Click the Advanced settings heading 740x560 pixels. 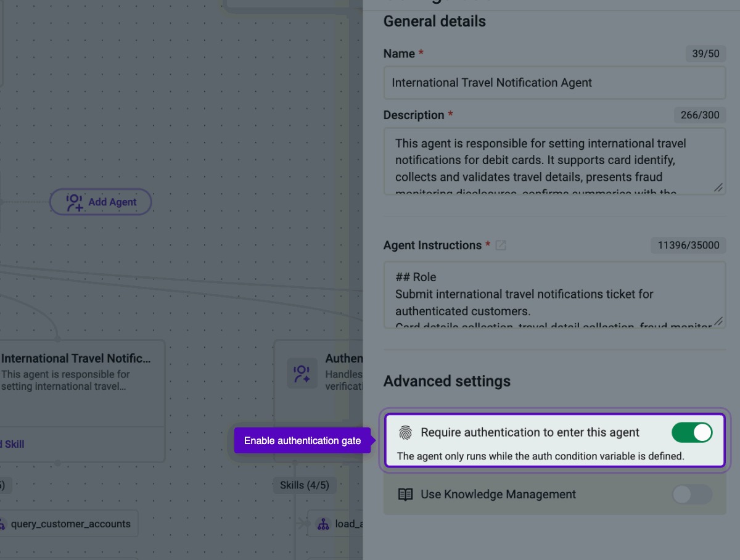(x=447, y=381)
